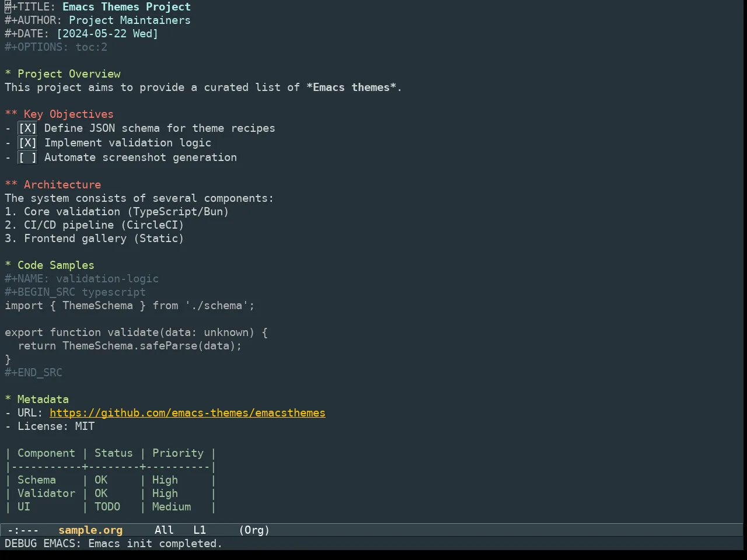Click the export function validate line
The width and height of the screenshot is (747, 560).
tap(136, 332)
